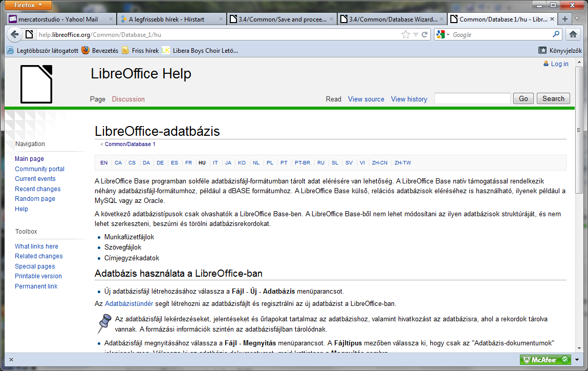
Task: Open the Printable version link
Action: tap(38, 276)
